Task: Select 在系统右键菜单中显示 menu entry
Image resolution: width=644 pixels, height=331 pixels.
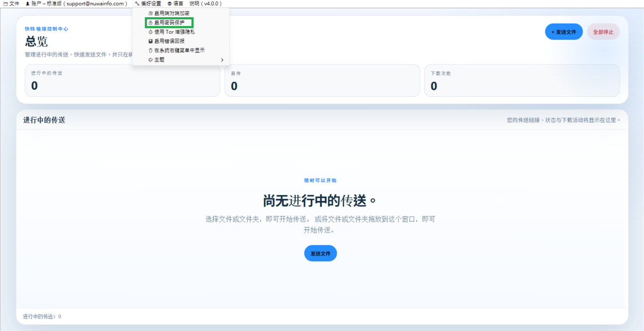Action: pos(181,50)
